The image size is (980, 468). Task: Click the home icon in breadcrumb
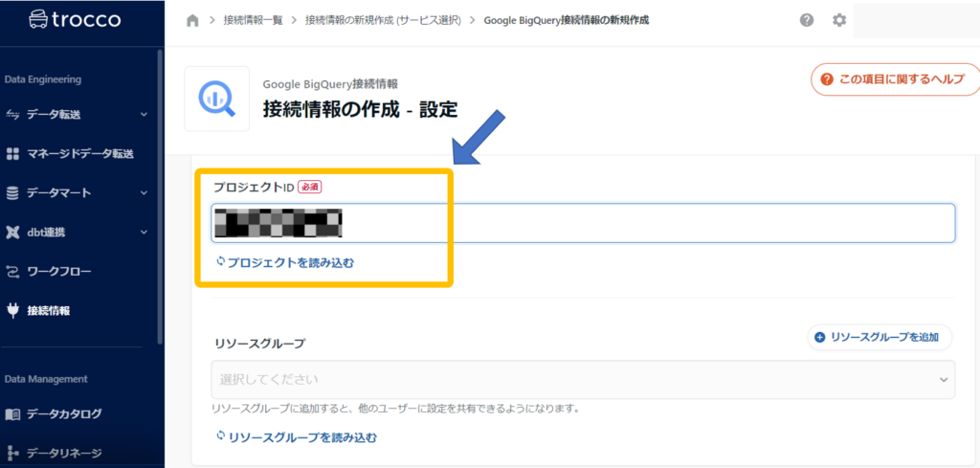pyautogui.click(x=192, y=20)
